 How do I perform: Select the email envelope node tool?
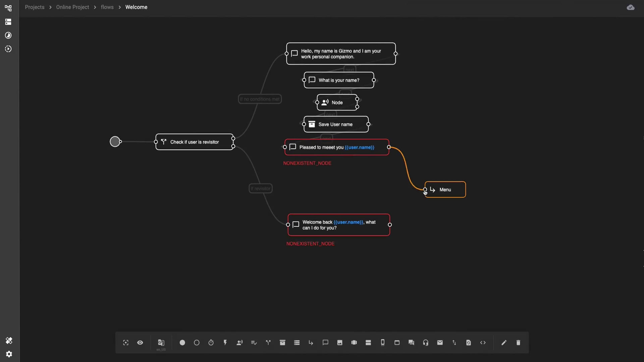440,343
